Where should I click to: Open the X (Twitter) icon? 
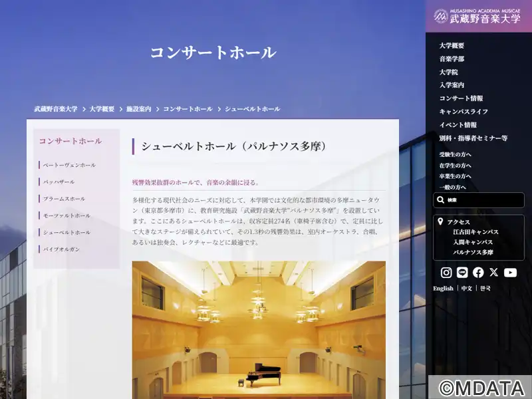click(x=494, y=273)
